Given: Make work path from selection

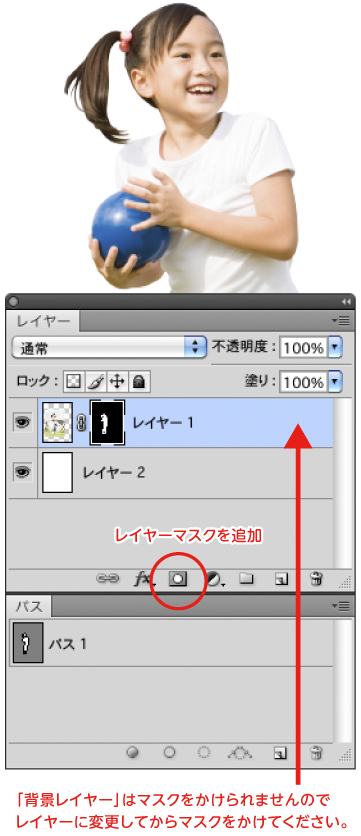Looking at the screenshot, I should tap(239, 752).
